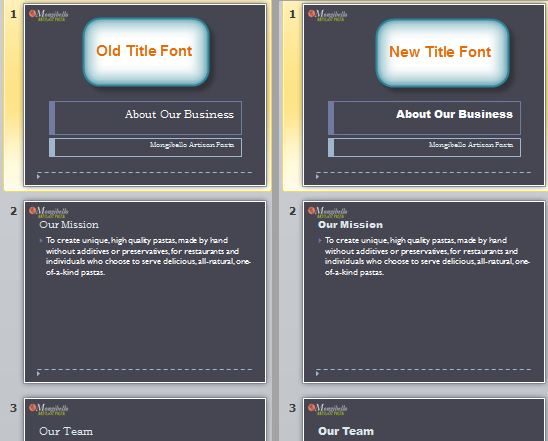Image resolution: width=548 pixels, height=441 pixels.
Task: Select slide 1 thumbnail with Old Title Font
Action: [145, 95]
